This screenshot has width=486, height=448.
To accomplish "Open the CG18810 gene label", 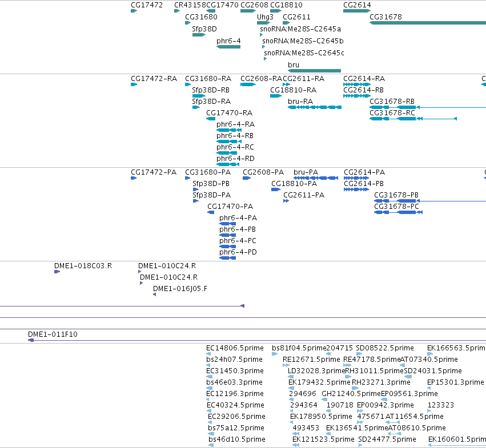I will pos(286,5).
